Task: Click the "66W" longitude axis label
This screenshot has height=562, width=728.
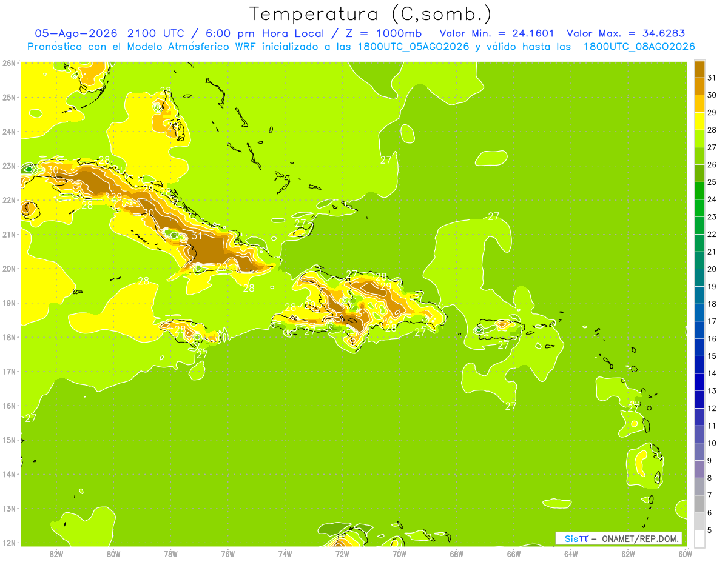Action: pyautogui.click(x=514, y=554)
